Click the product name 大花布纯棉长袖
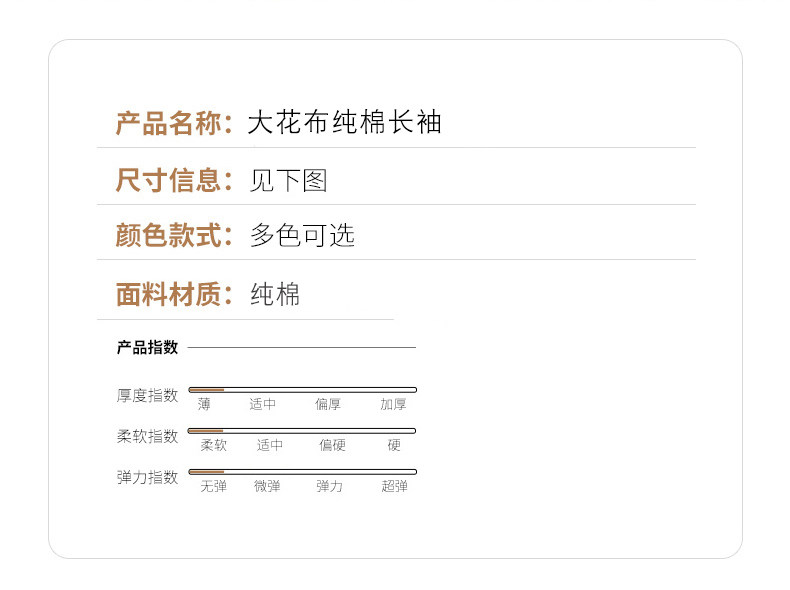 (344, 123)
